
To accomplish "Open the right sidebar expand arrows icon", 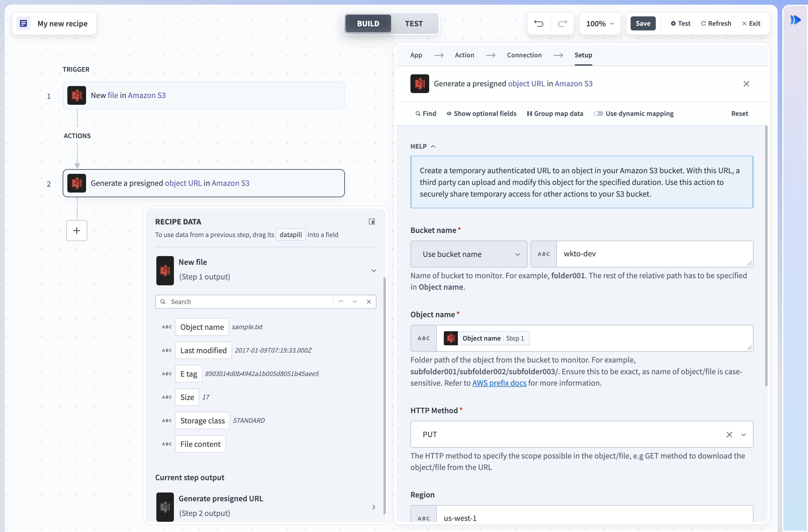I will tap(795, 20).
